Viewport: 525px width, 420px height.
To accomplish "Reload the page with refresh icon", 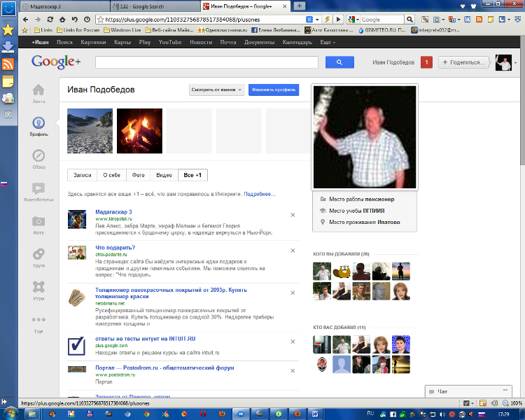I will pyautogui.click(x=50, y=20).
